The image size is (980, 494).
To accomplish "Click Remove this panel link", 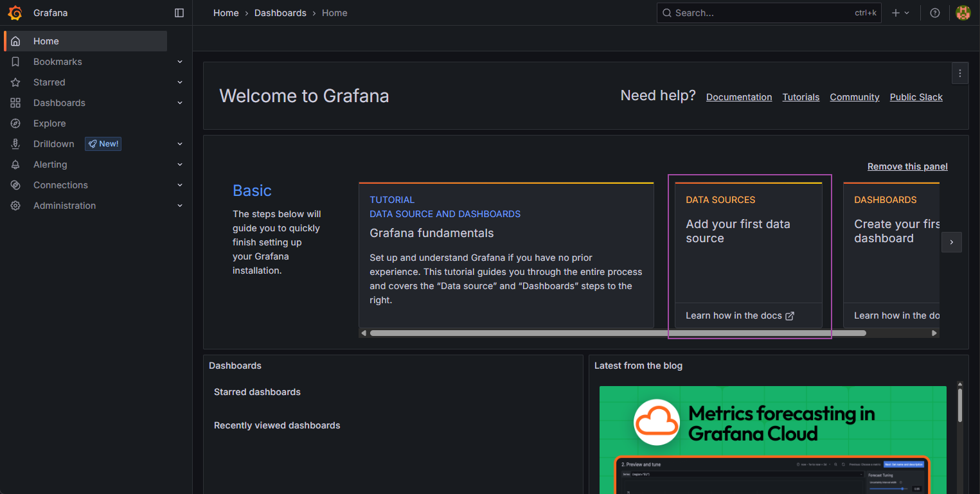I will click(907, 166).
